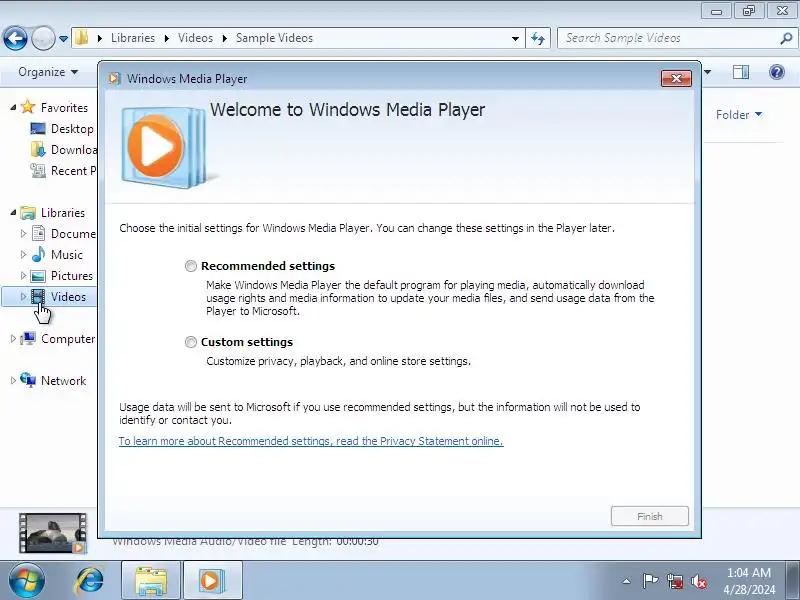Open Recent Places under Favorites
This screenshot has height=600, width=800.
coord(73,170)
